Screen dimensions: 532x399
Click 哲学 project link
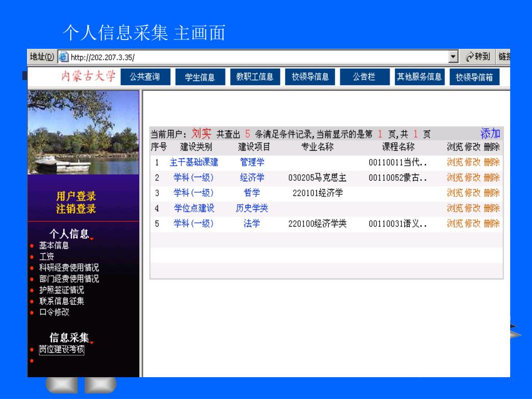[x=252, y=193]
